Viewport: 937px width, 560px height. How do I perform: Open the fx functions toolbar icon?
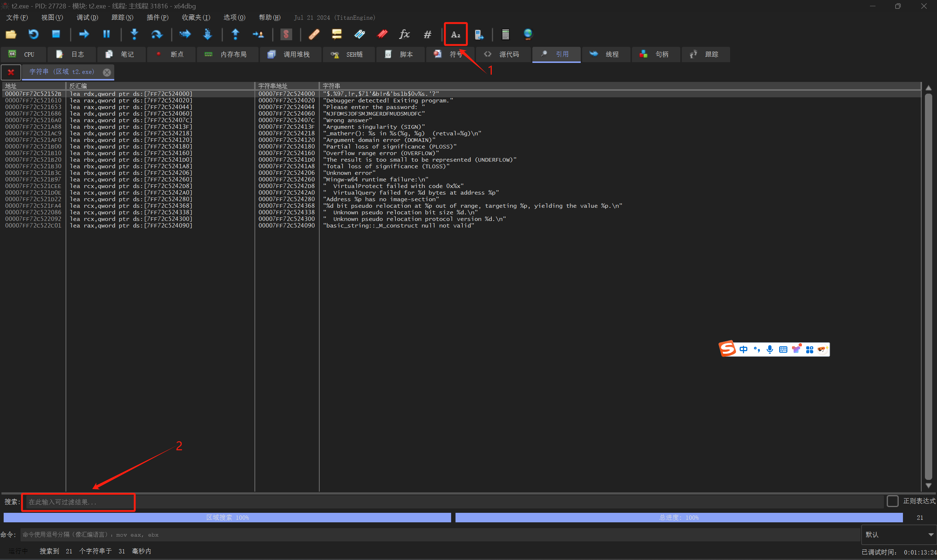point(404,34)
